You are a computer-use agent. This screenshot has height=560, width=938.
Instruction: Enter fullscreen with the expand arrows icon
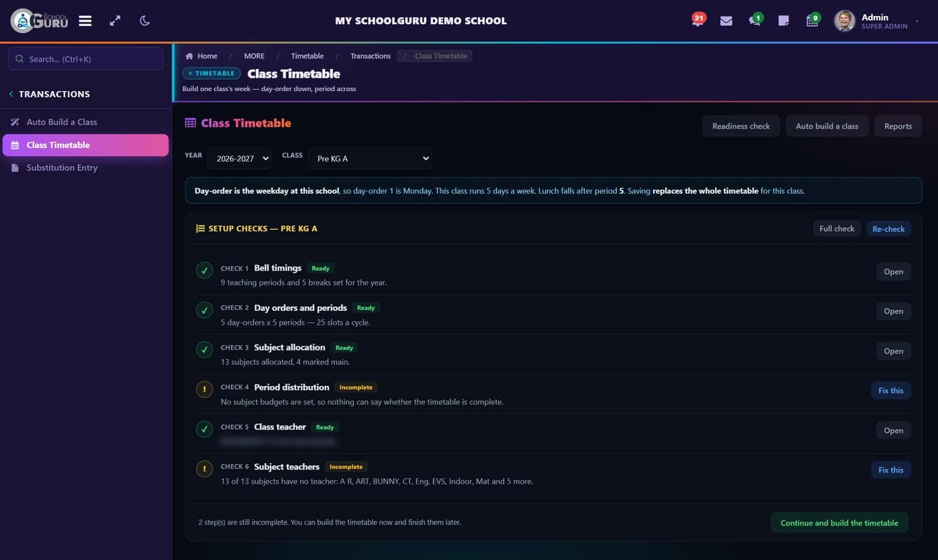(115, 21)
